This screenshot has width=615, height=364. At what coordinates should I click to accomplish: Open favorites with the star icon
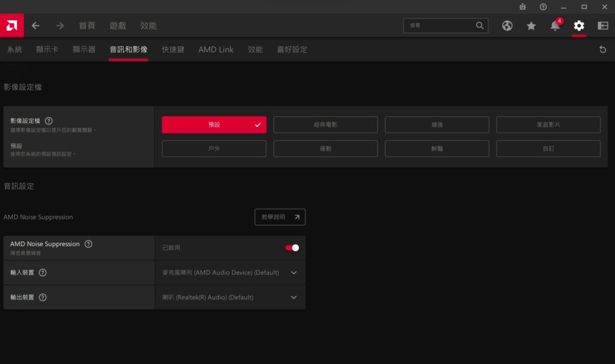pos(531,25)
